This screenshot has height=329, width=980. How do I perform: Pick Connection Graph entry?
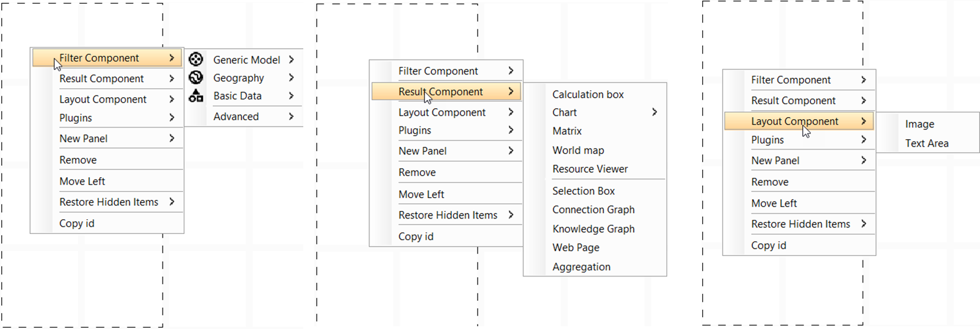pos(593,210)
